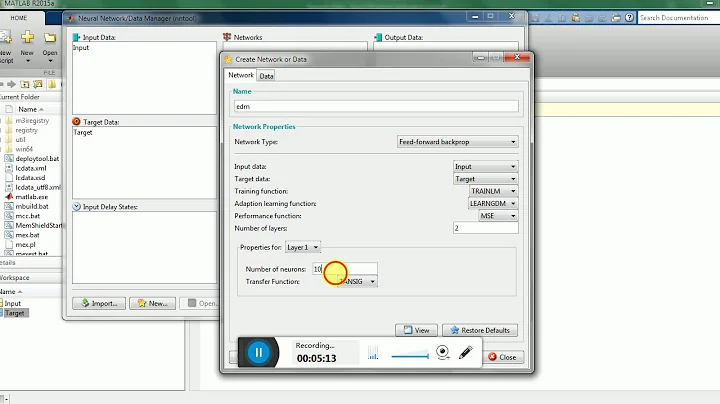Click the forward navigation arrow in folder toolbar
720x404 pixels.
pos(11,84)
